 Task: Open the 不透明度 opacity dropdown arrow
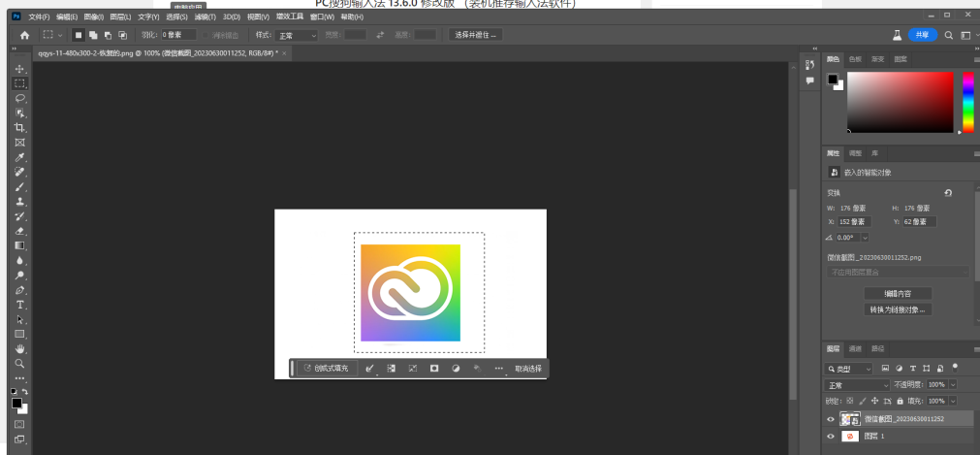[x=953, y=385]
